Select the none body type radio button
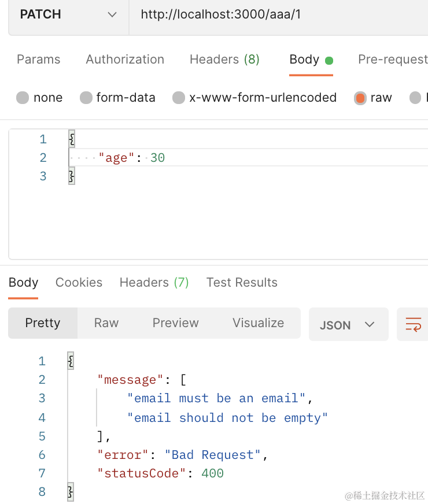The width and height of the screenshot is (428, 504). (x=23, y=98)
